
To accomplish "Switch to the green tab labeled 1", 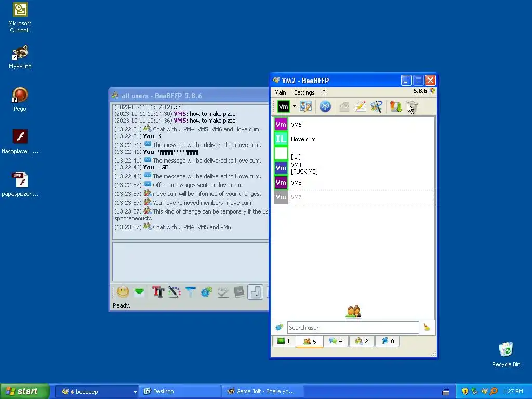I will [284, 341].
